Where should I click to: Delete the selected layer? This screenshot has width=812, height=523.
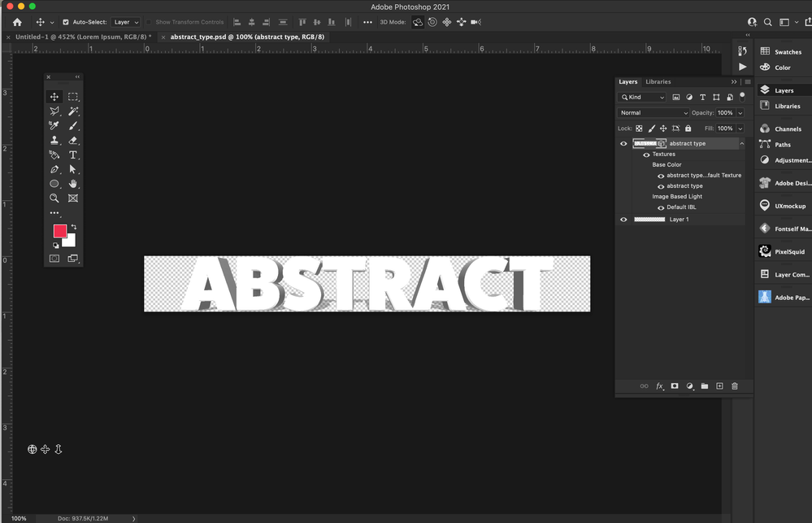[735, 386]
